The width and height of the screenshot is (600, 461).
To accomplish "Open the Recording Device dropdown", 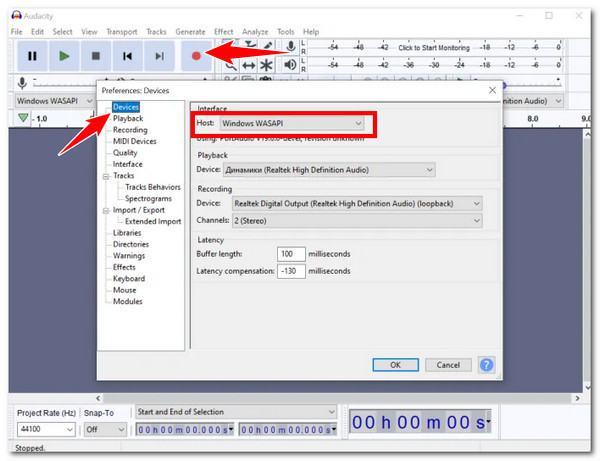I will click(x=357, y=204).
